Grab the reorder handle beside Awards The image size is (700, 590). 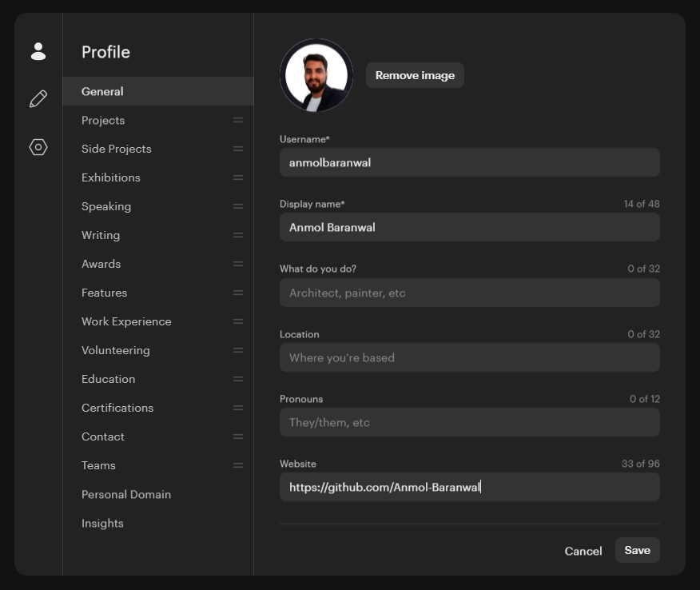238,264
